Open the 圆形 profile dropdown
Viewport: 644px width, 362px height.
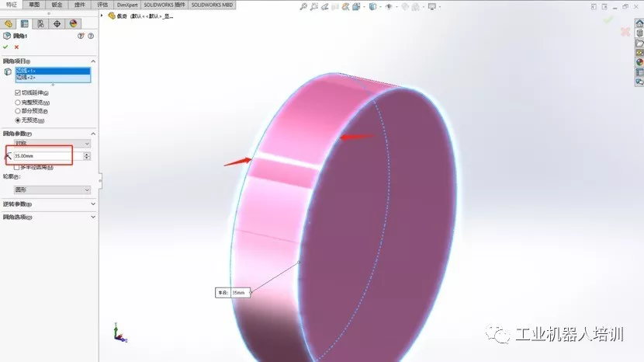pos(52,190)
